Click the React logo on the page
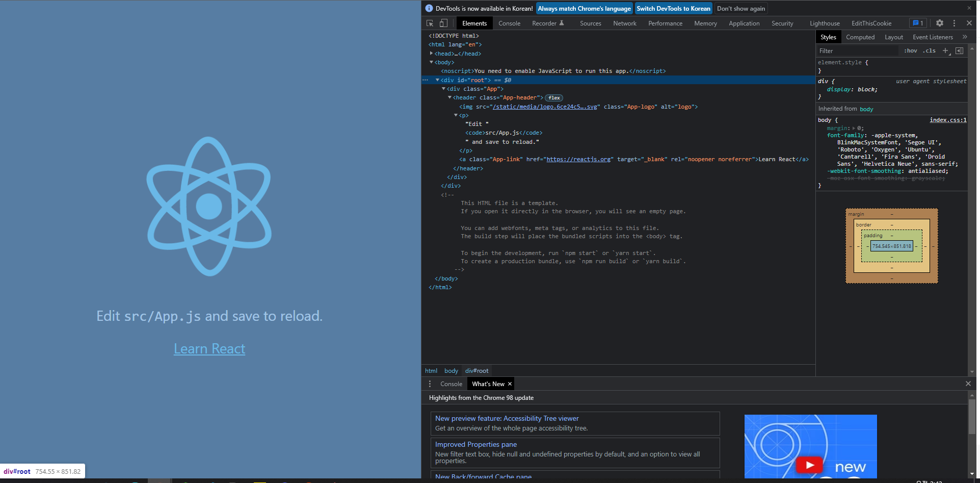 [x=209, y=206]
